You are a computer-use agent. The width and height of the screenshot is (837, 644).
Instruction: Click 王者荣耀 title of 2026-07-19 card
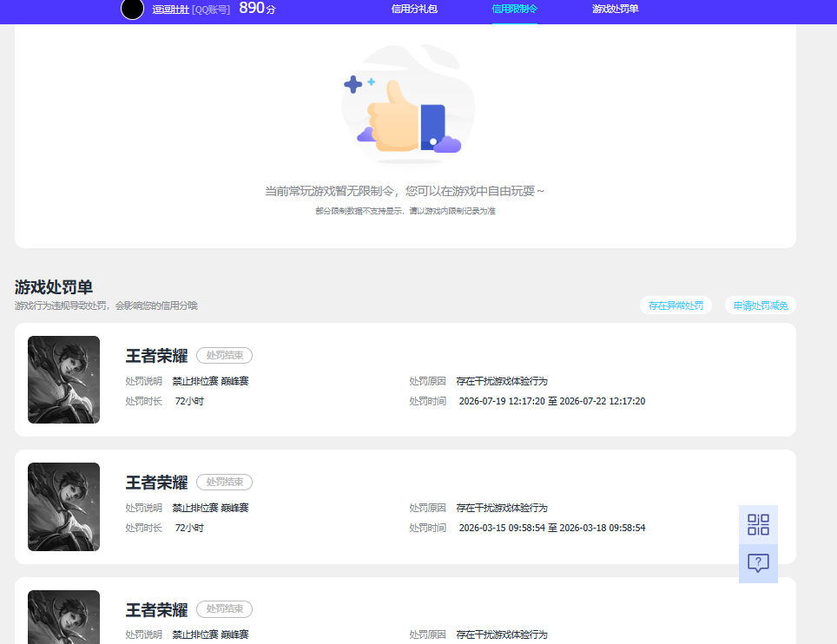click(x=157, y=356)
